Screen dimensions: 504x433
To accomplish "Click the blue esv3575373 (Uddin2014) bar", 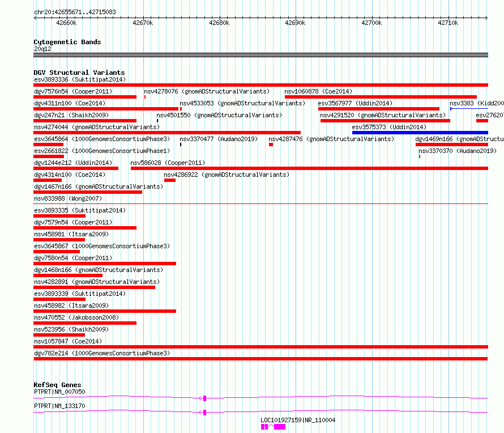I will (x=420, y=133).
